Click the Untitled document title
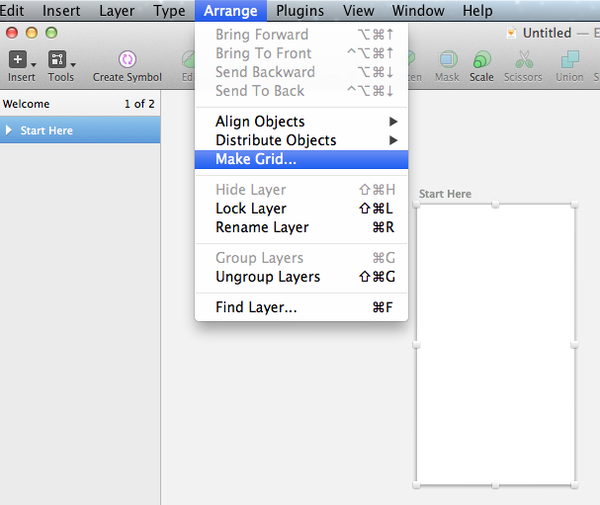Image resolution: width=600 pixels, height=505 pixels. point(547,33)
